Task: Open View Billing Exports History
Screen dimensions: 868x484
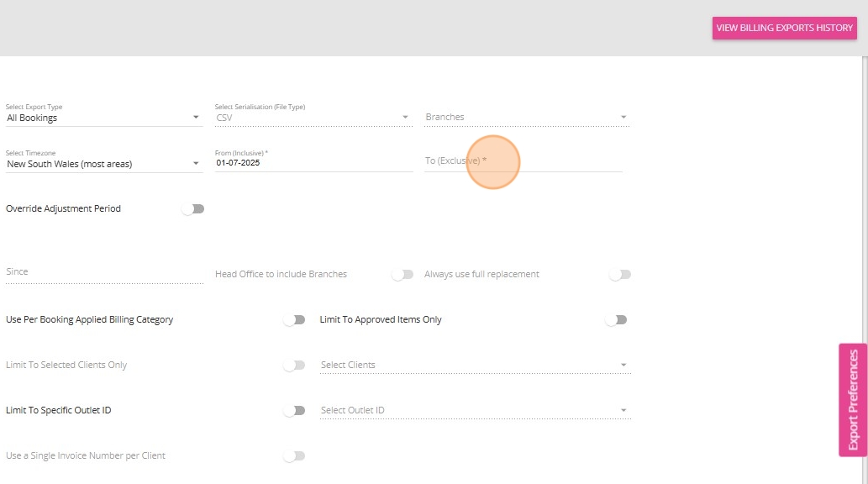Action: (x=785, y=28)
